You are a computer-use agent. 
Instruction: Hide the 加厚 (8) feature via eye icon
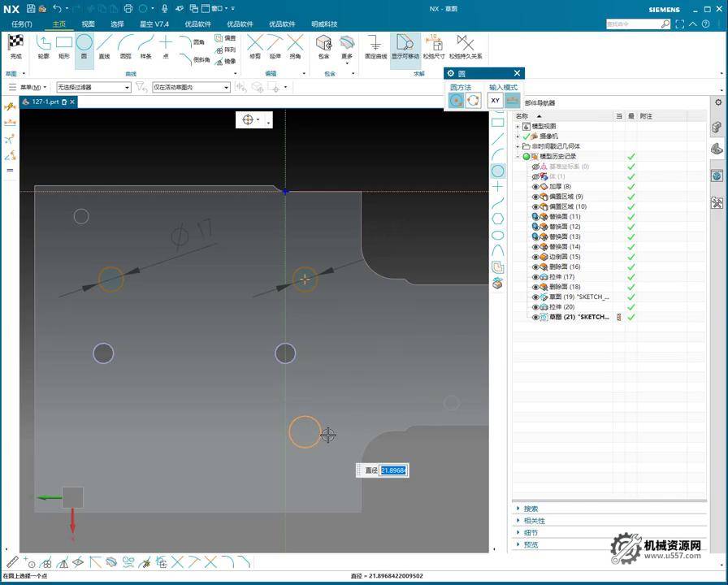[535, 187]
